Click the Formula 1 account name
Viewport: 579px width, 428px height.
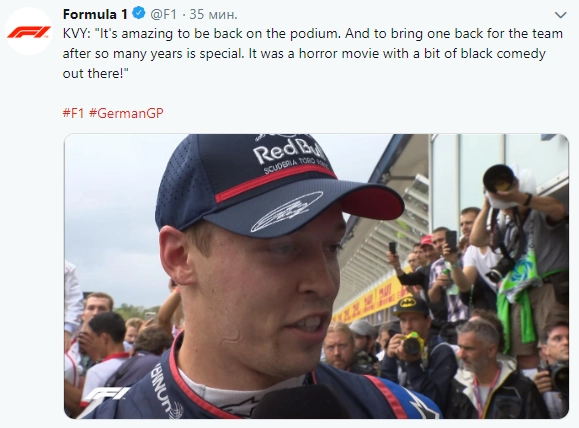[95, 14]
